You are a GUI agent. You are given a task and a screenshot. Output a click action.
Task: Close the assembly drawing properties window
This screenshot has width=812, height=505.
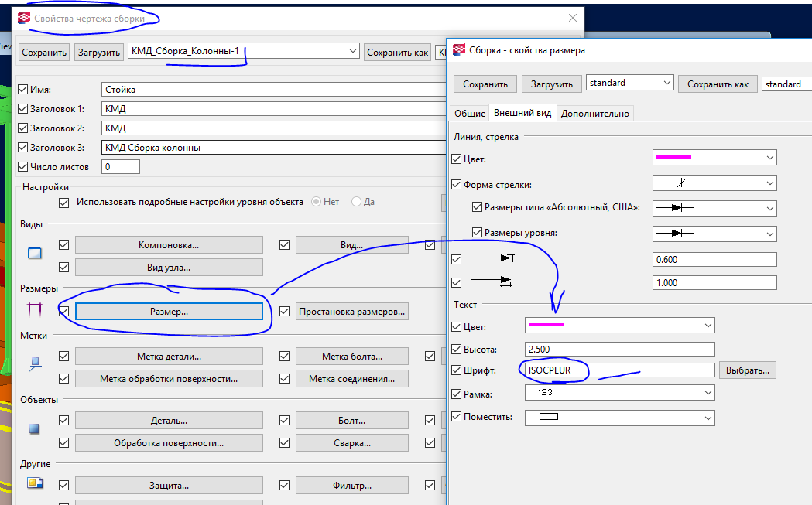[x=572, y=18]
